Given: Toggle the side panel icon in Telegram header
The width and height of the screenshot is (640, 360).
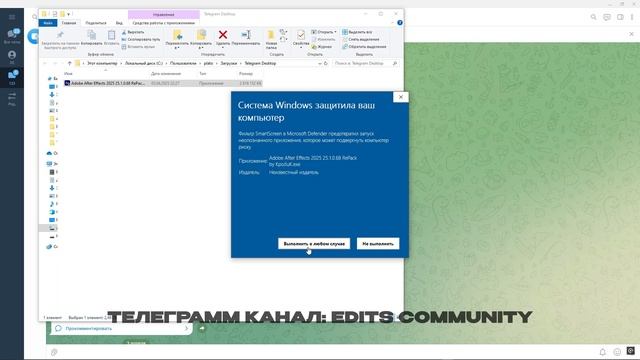Looking at the screenshot, I should pos(620,17).
